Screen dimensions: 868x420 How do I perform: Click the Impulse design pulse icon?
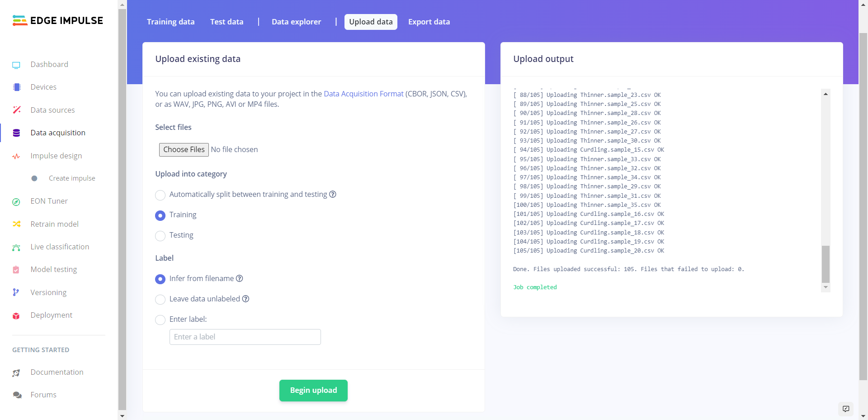point(16,156)
